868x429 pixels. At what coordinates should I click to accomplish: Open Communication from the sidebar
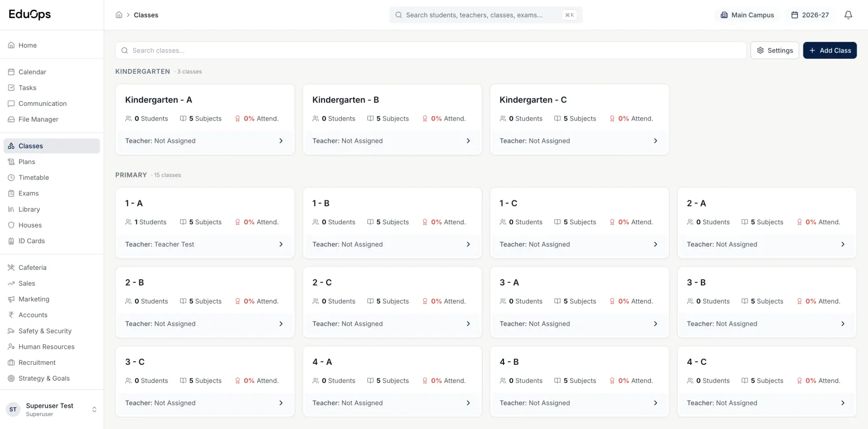(x=52, y=103)
